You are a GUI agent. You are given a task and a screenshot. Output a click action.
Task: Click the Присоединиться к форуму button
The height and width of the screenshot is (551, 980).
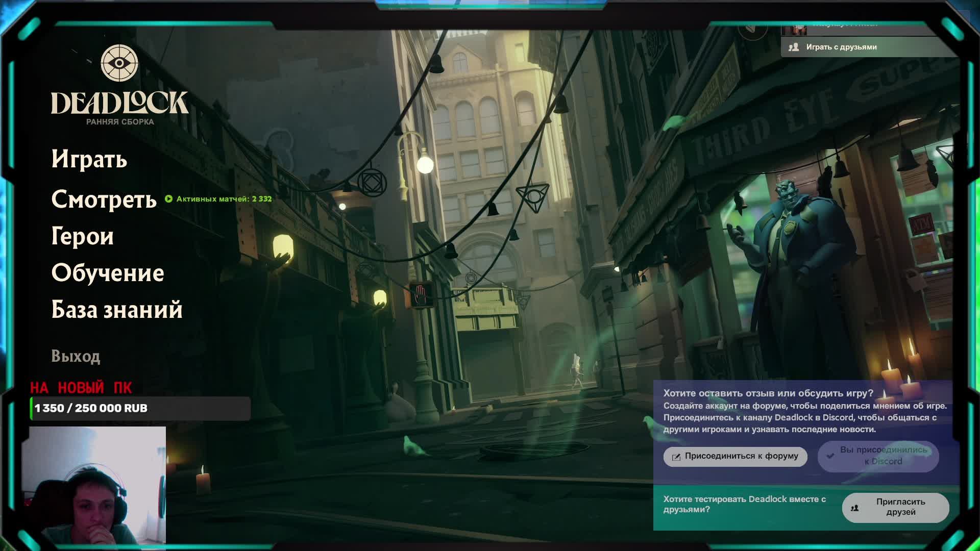click(735, 456)
